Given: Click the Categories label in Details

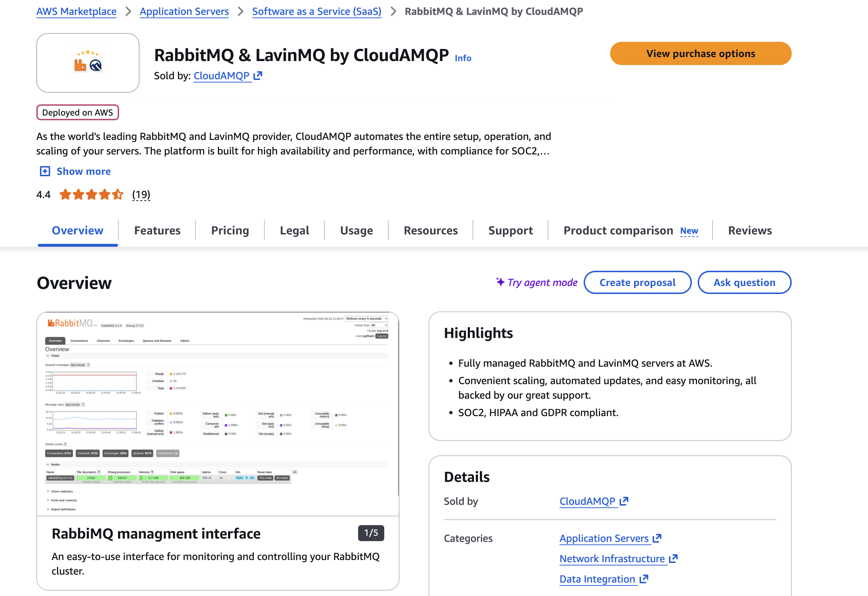Looking at the screenshot, I should (468, 538).
